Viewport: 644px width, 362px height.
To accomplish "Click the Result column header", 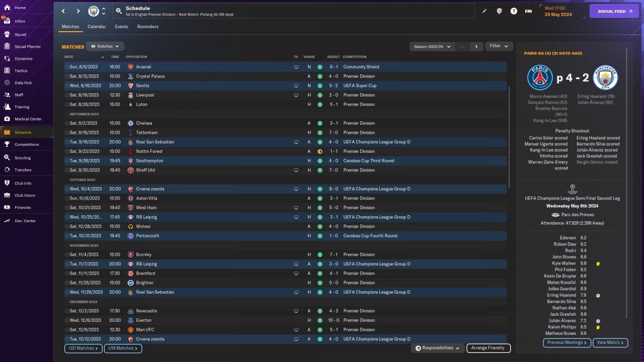I will click(x=333, y=57).
